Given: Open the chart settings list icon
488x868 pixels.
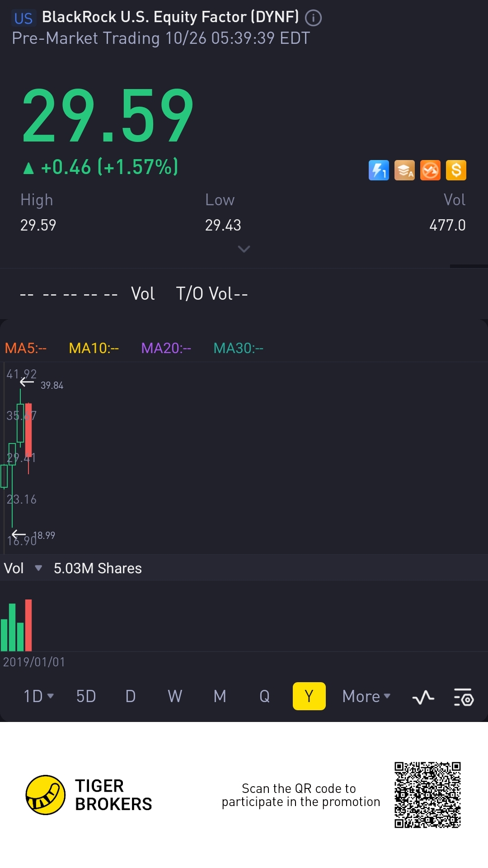Looking at the screenshot, I should pos(463,698).
